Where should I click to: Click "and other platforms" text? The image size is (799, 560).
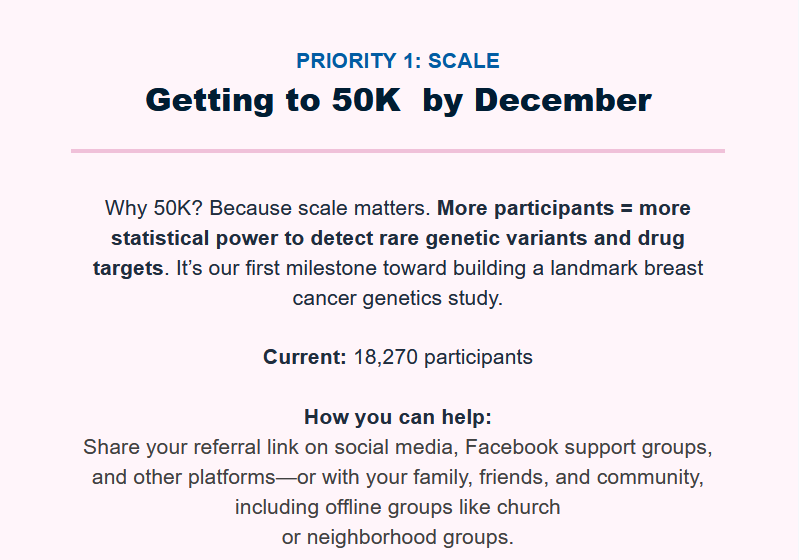coord(180,477)
